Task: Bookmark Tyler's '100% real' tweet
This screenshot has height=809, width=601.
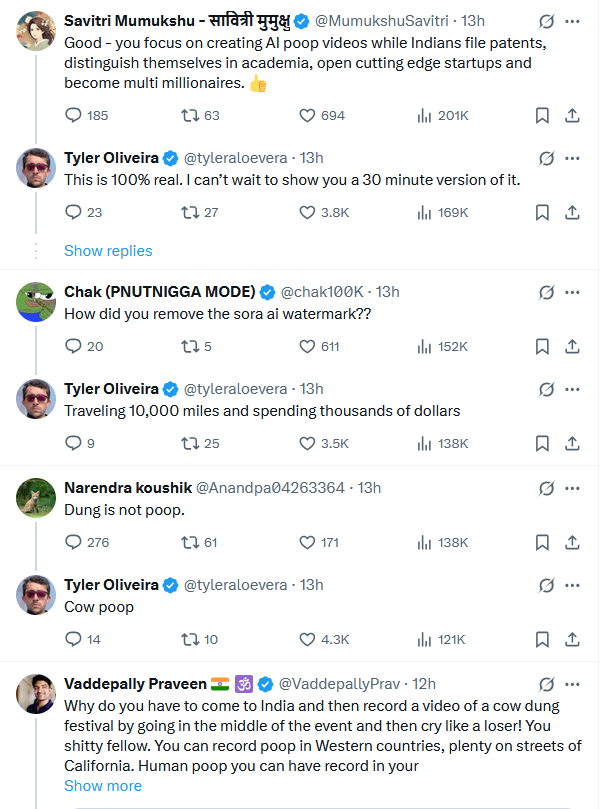Action: tap(541, 212)
